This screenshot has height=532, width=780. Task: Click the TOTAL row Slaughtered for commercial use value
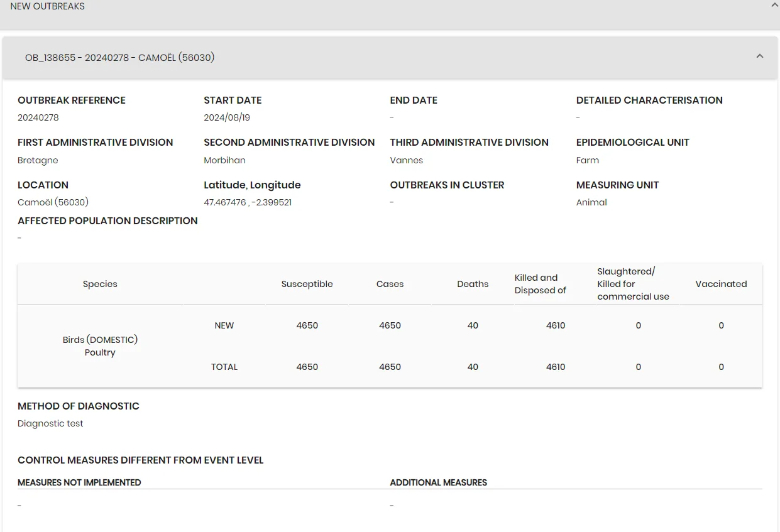pyautogui.click(x=639, y=367)
